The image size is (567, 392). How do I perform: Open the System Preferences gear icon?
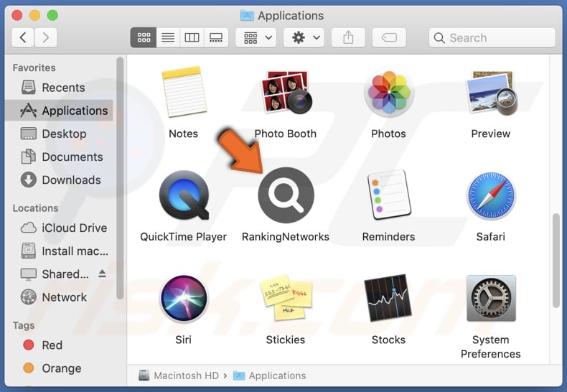click(491, 299)
